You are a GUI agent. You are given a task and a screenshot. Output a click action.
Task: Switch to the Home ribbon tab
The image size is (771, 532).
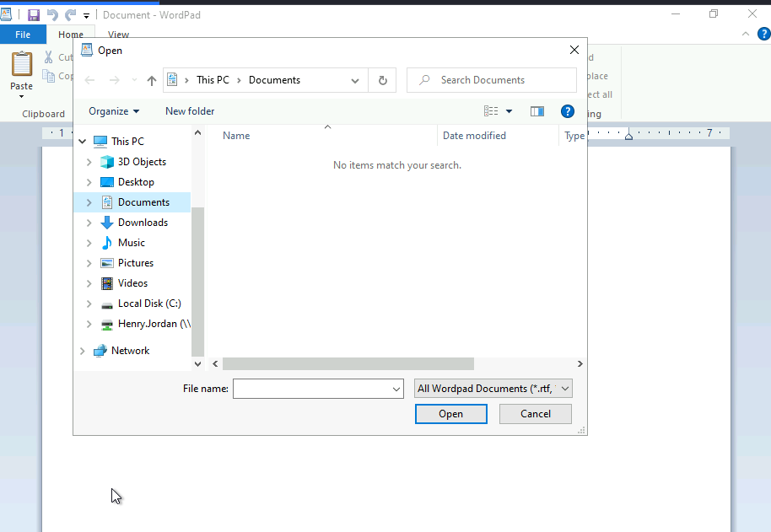(71, 35)
